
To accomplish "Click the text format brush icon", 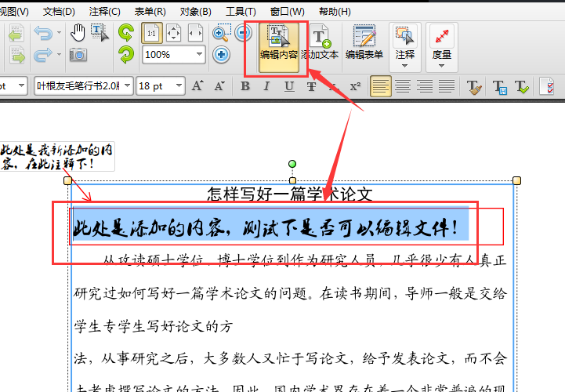I will pos(474,87).
